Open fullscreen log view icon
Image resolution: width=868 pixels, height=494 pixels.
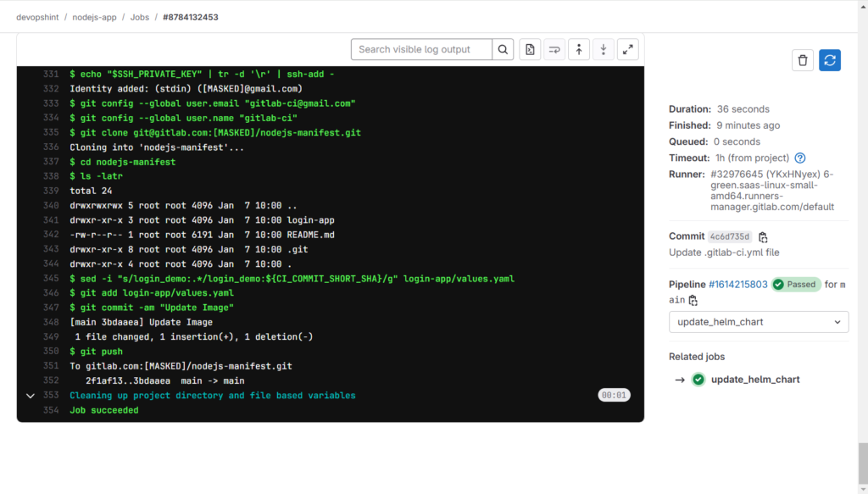(x=628, y=49)
